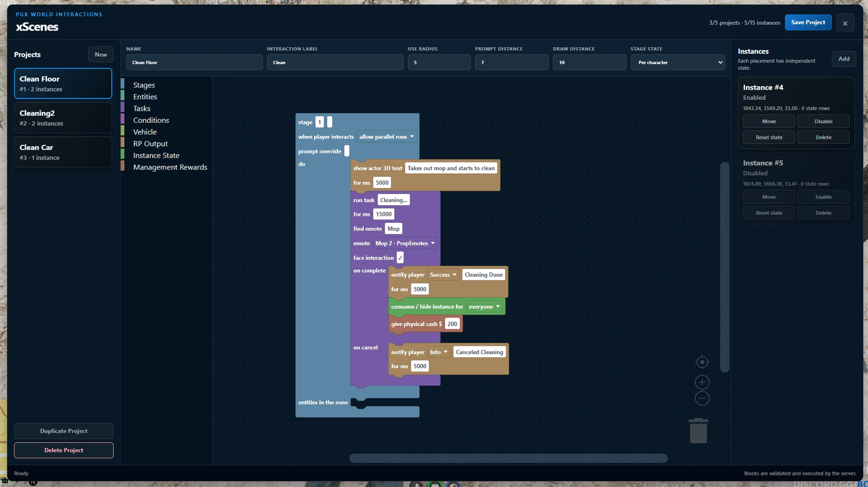
Task: Click the Prompt Distance input field
Action: pos(511,62)
